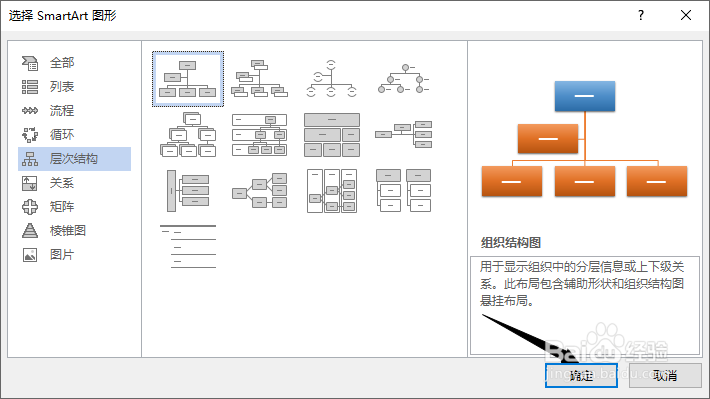The image size is (710, 399).
Task: Choose the 流程 process category icon
Action: (x=30, y=111)
